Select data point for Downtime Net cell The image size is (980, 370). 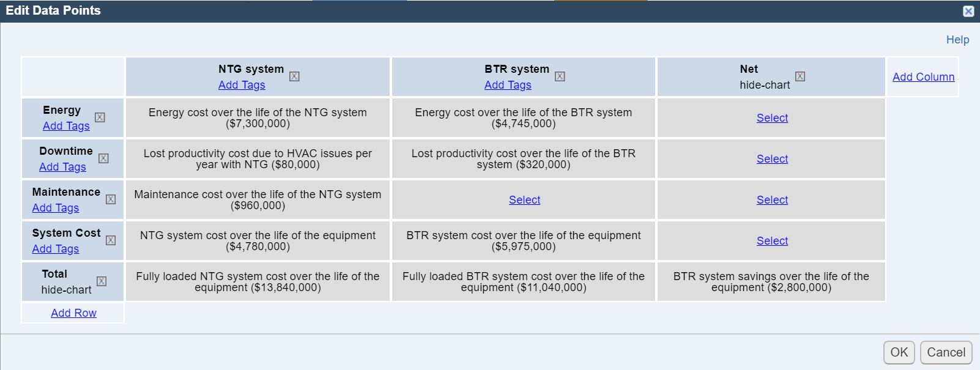(x=772, y=159)
